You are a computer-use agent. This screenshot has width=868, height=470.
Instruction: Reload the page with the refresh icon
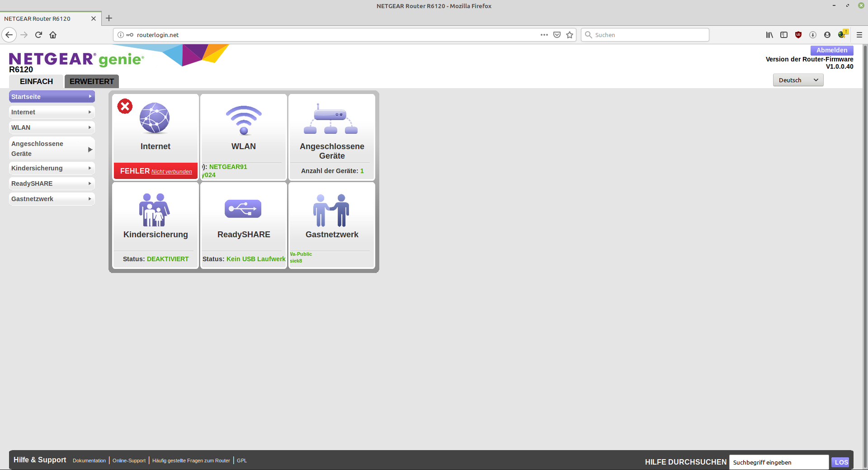coord(38,35)
